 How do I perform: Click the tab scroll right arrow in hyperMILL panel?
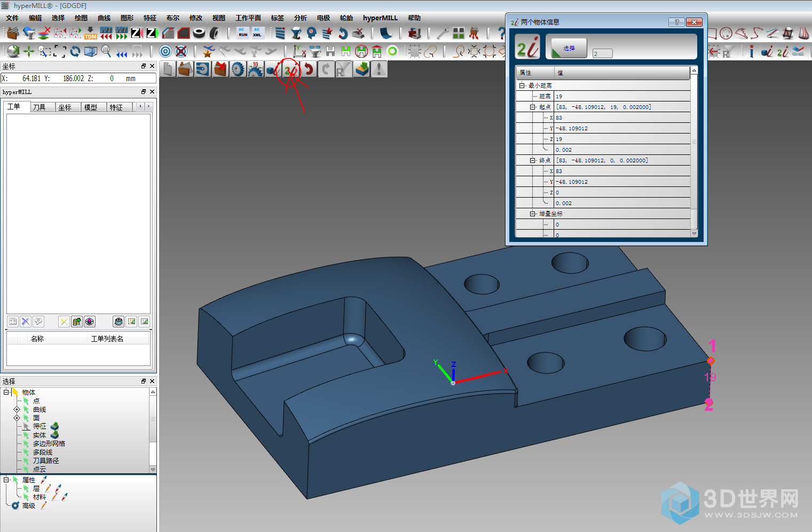click(x=149, y=106)
